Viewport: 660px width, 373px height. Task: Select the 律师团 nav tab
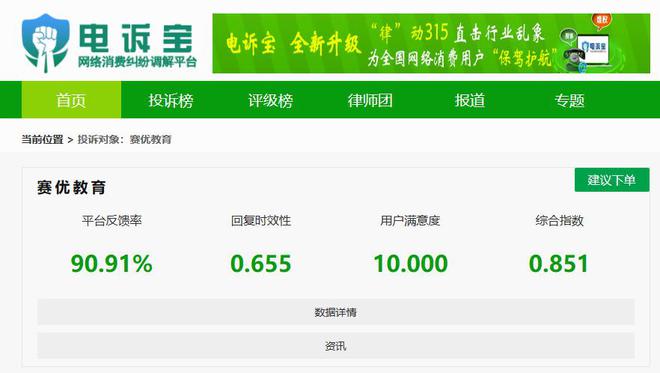(x=370, y=100)
